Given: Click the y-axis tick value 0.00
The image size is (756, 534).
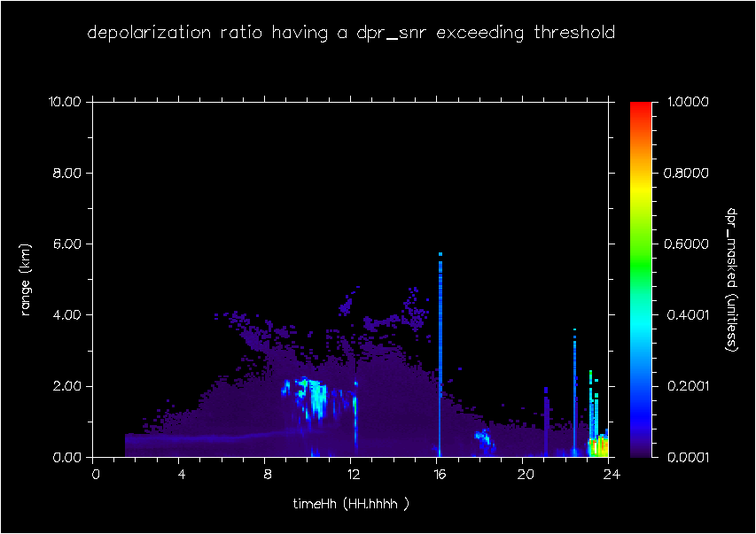Looking at the screenshot, I should coord(66,457).
